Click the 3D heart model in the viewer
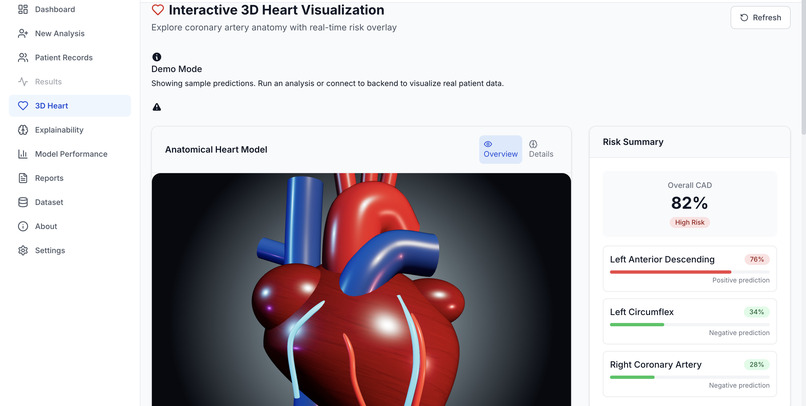 coord(358,290)
